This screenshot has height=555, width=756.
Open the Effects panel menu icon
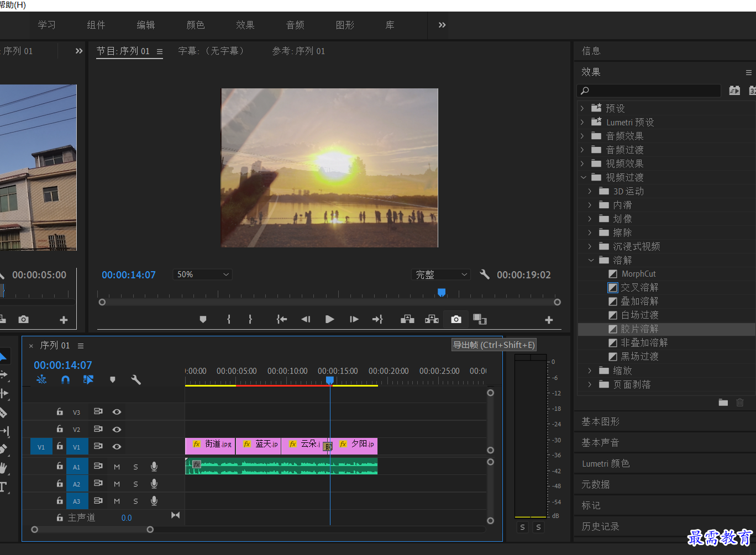(749, 72)
